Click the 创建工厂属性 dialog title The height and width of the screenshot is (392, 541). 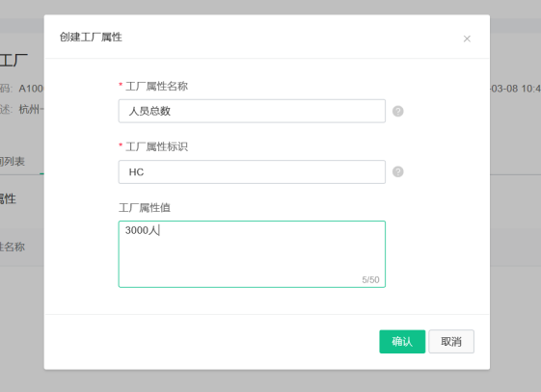click(x=91, y=37)
